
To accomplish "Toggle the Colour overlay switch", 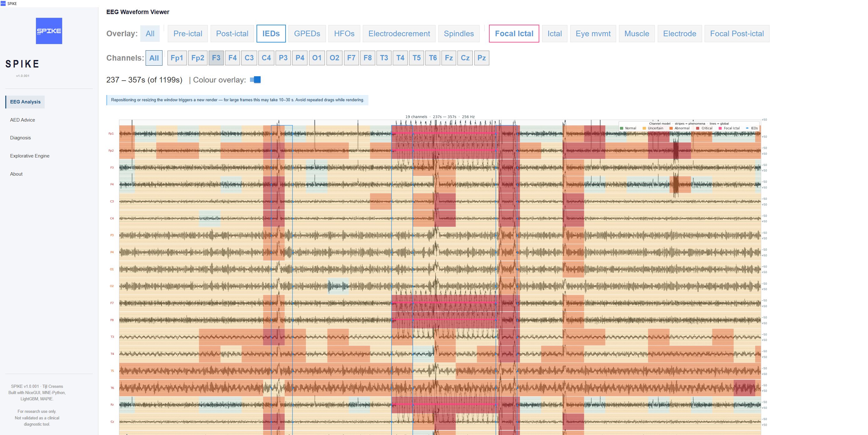I will tap(255, 80).
